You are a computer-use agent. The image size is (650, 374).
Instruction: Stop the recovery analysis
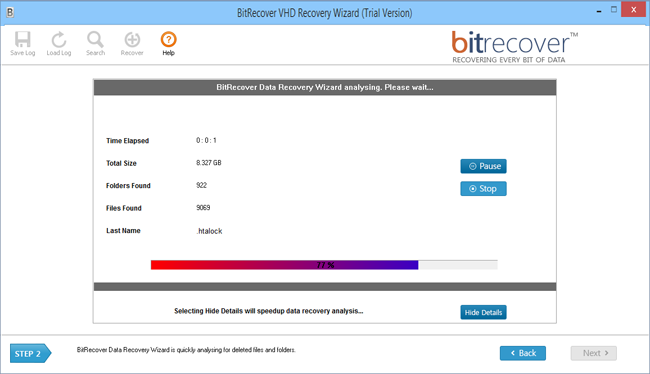click(483, 189)
